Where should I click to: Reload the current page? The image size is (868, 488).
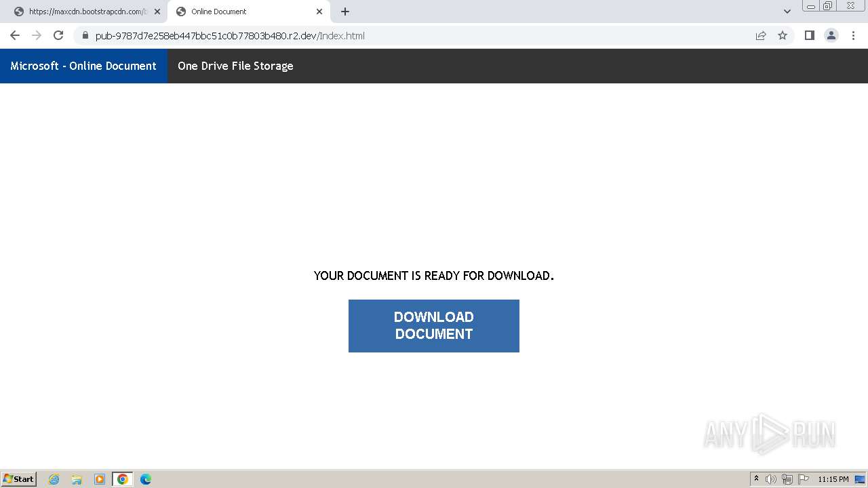click(x=58, y=35)
